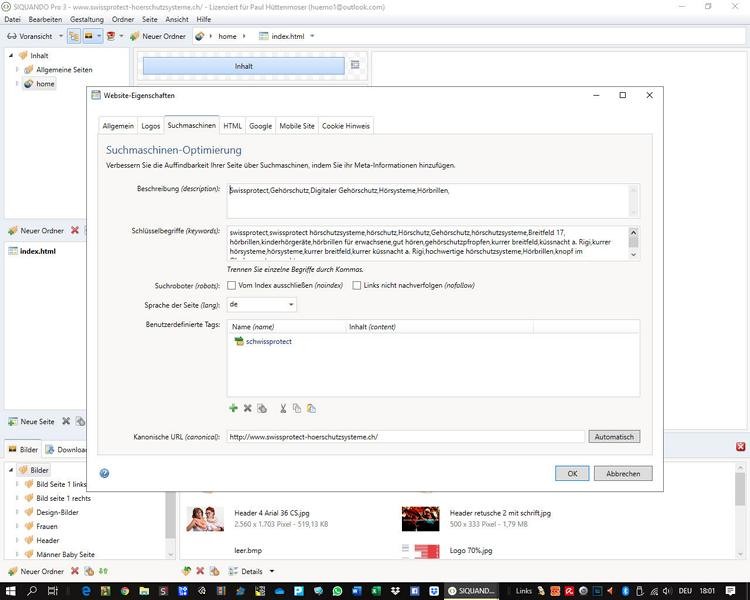Select the home folder in tree
750x600 pixels.
[40, 84]
